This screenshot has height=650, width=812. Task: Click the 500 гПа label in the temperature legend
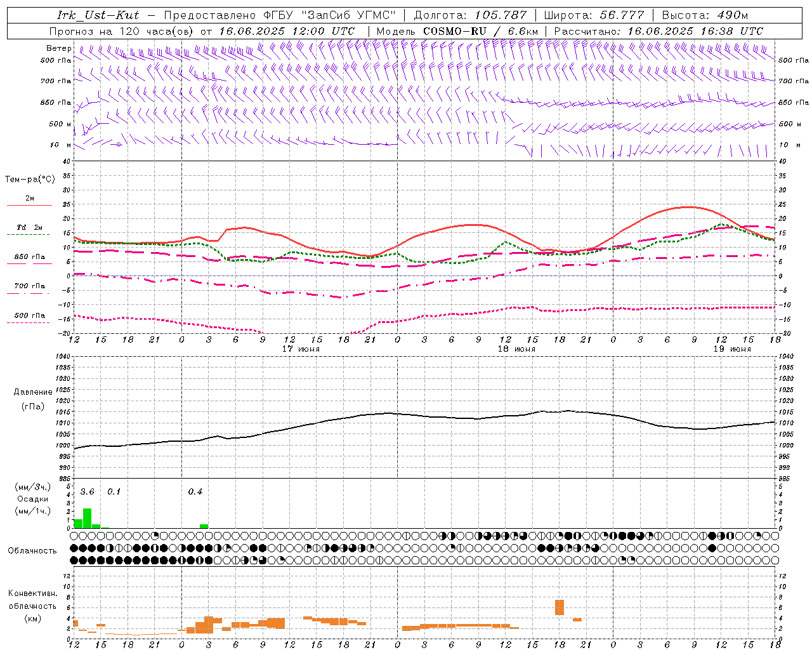[30, 315]
